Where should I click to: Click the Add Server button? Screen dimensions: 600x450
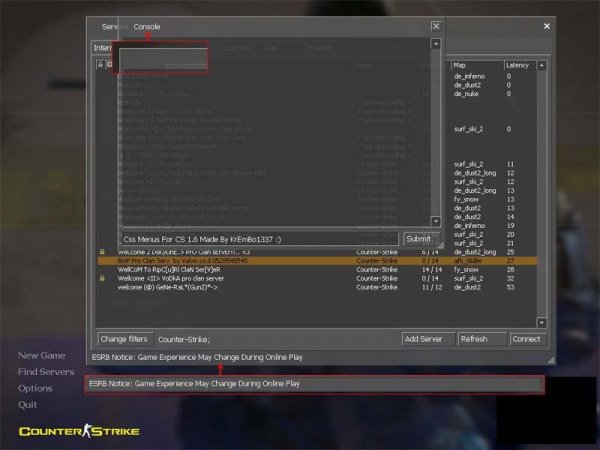pyautogui.click(x=428, y=339)
